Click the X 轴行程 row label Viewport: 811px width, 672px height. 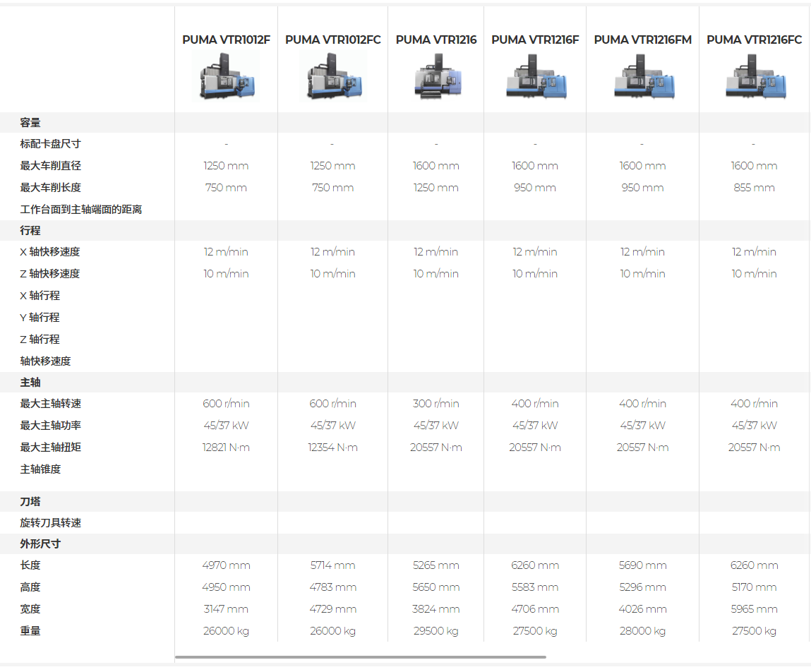(x=40, y=295)
